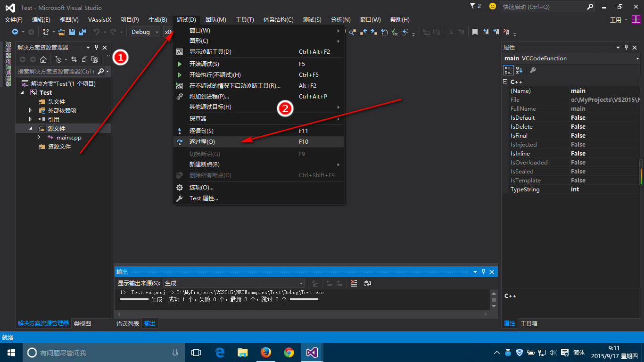Screen dimensions: 644x362
Task: Open the Output source dropdown showing 生成
Action: [233, 283]
